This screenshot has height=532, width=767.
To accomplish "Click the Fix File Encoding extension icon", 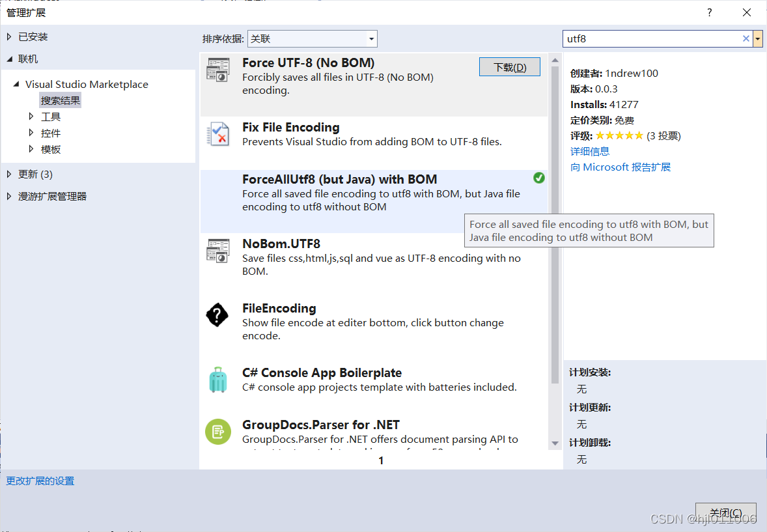I will tap(217, 134).
